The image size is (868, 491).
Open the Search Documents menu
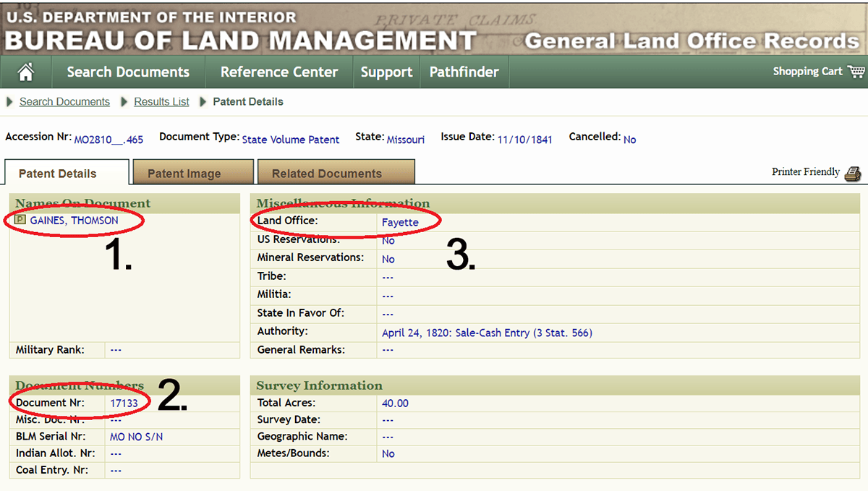[x=128, y=72]
